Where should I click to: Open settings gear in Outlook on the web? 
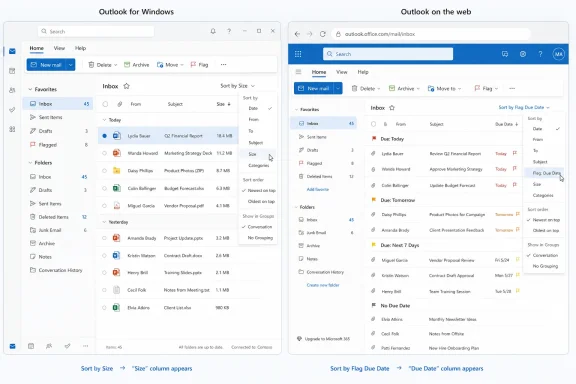tap(523, 54)
